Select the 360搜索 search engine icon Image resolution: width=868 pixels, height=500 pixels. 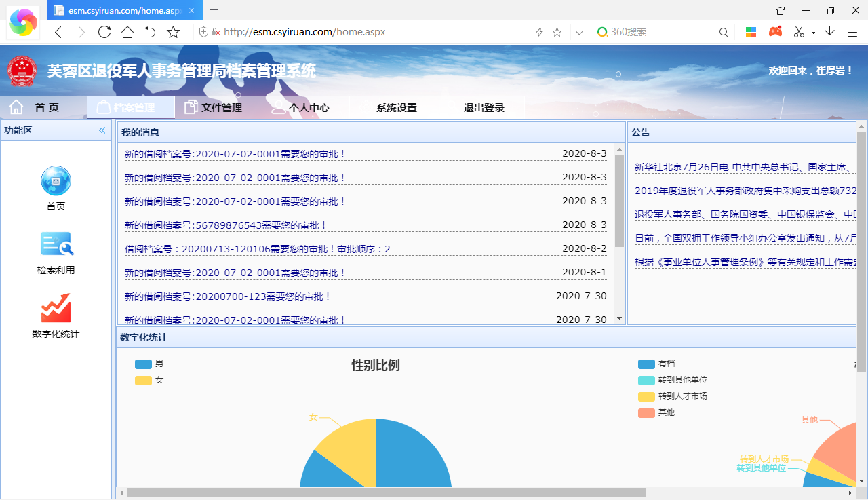point(602,32)
